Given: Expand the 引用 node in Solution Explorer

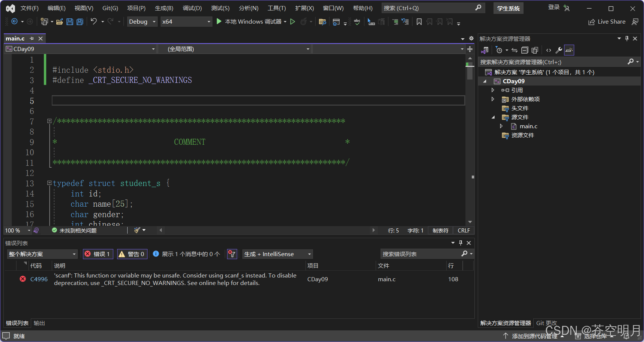Looking at the screenshot, I should [x=493, y=90].
